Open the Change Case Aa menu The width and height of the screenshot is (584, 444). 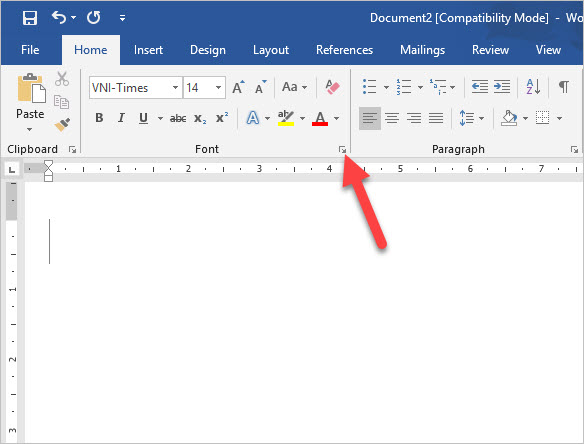click(x=294, y=88)
